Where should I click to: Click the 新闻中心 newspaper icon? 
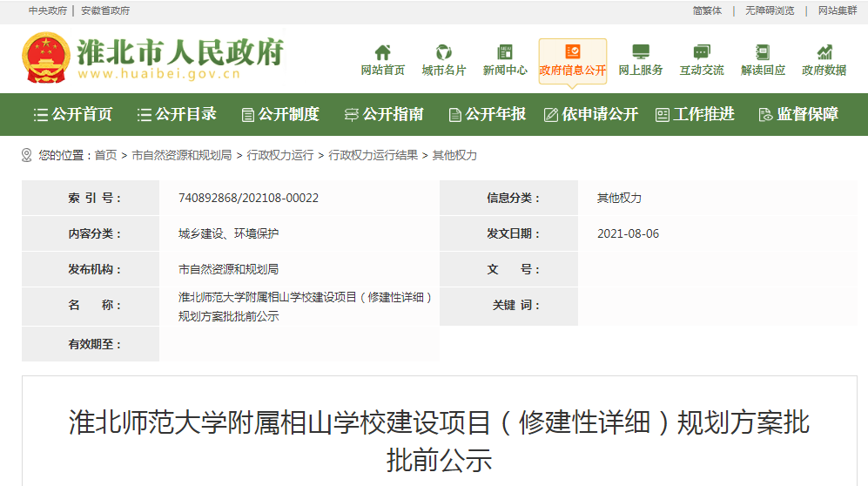point(505,52)
